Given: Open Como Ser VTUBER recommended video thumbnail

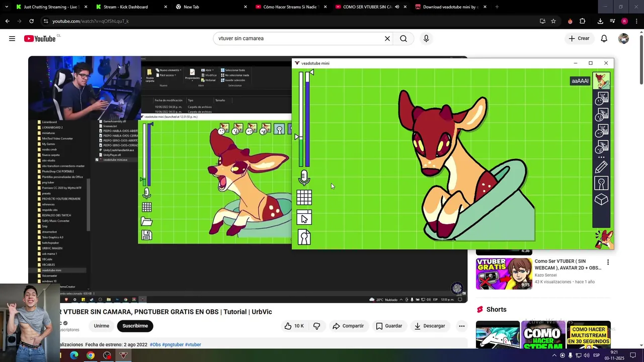Looking at the screenshot, I should pos(504,274).
